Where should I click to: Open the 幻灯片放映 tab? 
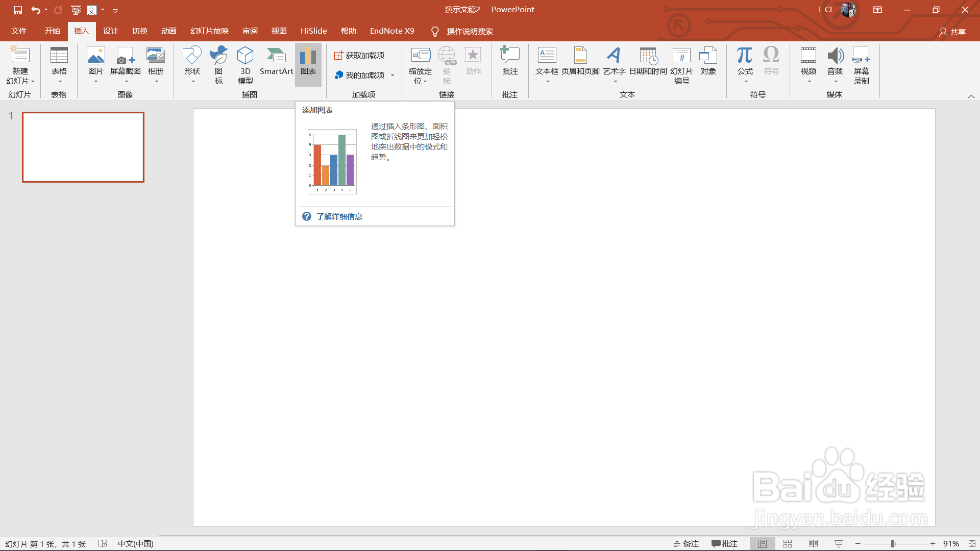[209, 31]
